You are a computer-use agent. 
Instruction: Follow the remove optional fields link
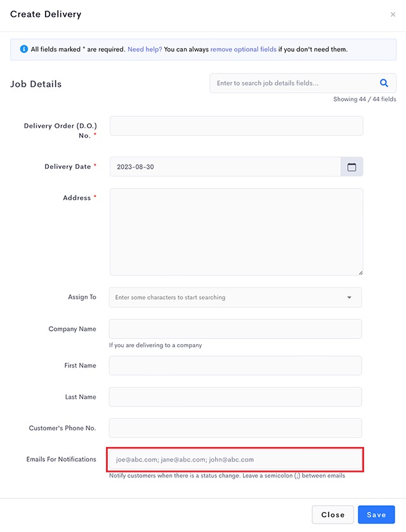pyautogui.click(x=244, y=49)
